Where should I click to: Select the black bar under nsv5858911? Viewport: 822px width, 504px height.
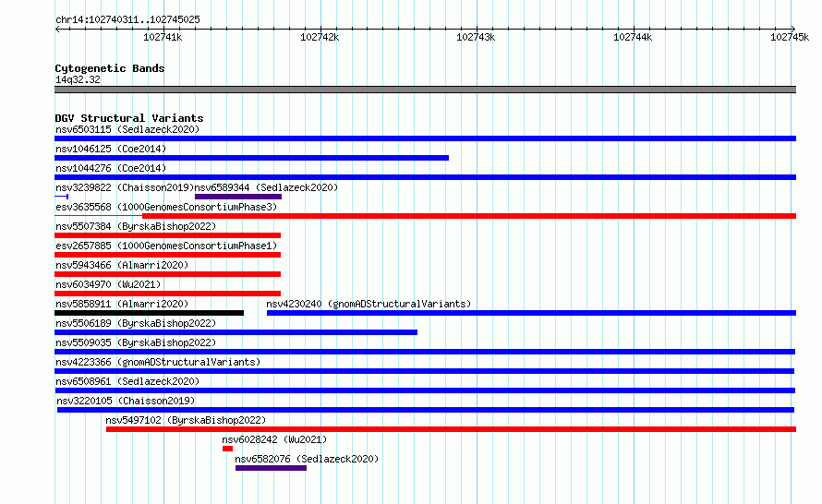click(x=149, y=313)
